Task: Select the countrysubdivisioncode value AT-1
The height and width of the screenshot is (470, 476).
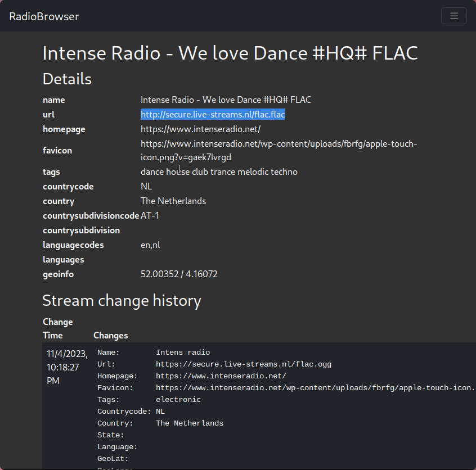Action: coord(150,216)
